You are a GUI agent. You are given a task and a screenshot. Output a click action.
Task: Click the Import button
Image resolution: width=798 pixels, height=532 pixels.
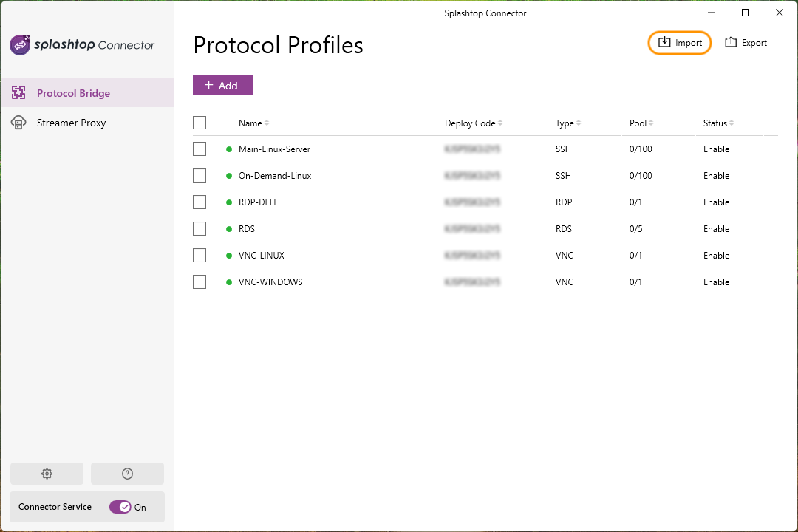(x=680, y=43)
